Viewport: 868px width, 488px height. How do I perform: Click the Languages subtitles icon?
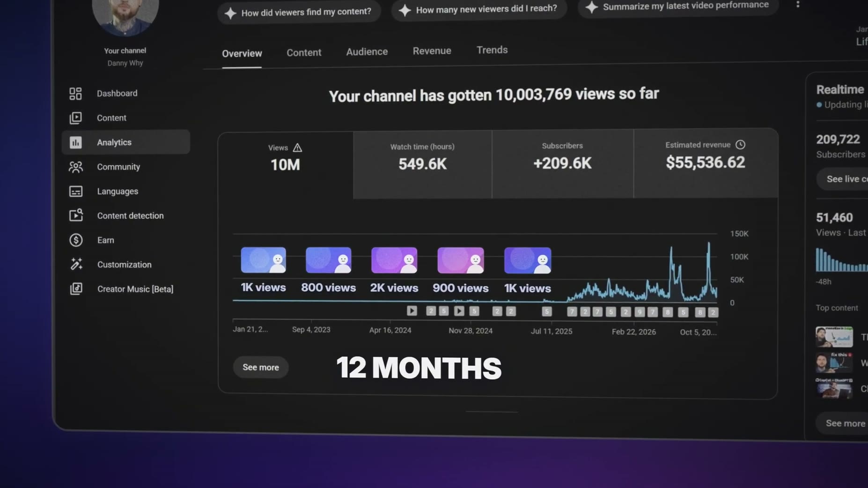click(x=75, y=191)
